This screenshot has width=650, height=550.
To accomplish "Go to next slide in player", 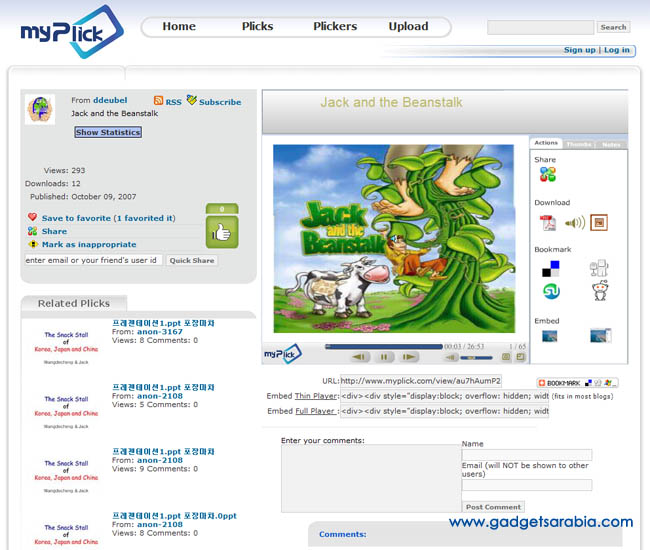I will pyautogui.click(x=409, y=357).
